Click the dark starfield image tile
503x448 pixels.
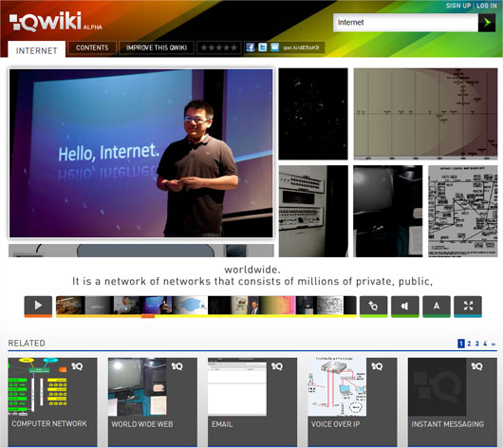point(313,114)
